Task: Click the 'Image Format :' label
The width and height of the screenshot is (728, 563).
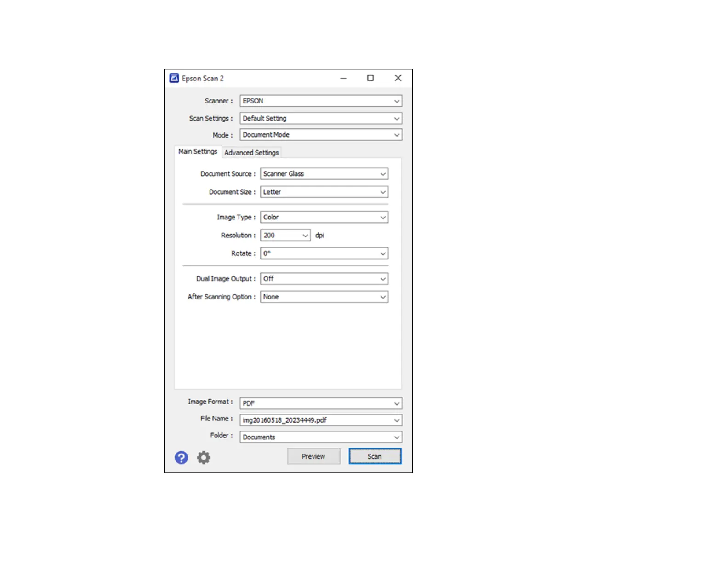Action: pos(210,402)
